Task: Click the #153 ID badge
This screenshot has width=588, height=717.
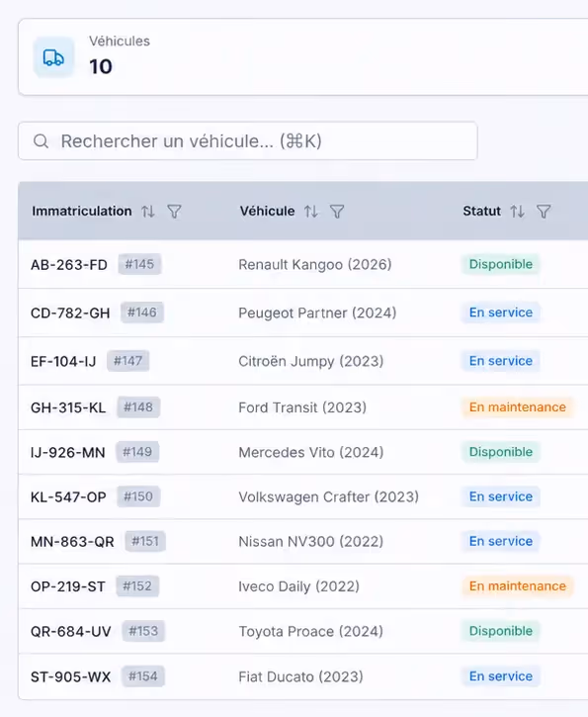Action: tap(143, 632)
